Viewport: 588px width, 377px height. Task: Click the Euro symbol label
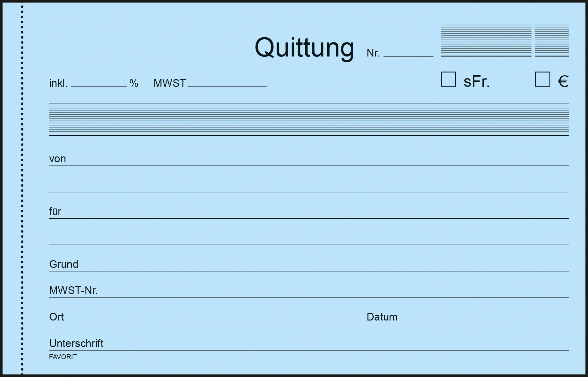[x=563, y=81]
